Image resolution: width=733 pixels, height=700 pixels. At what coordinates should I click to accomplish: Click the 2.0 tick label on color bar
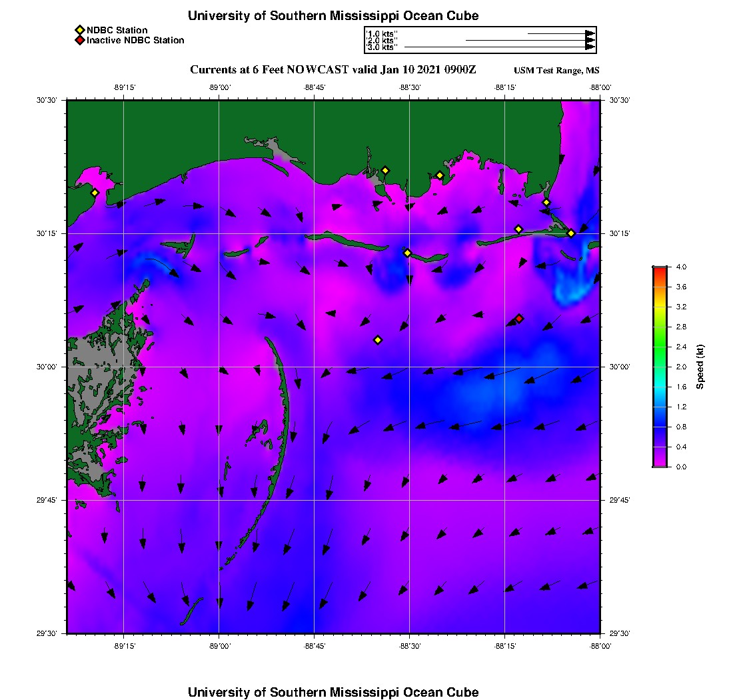pyautogui.click(x=681, y=367)
